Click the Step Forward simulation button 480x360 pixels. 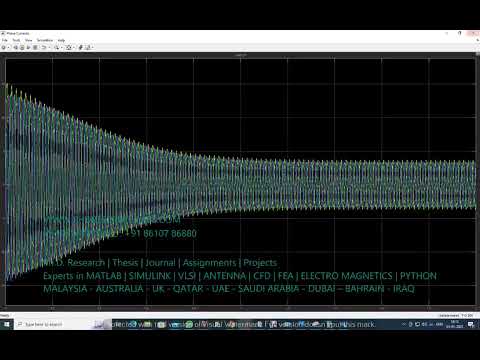click(x=28, y=47)
